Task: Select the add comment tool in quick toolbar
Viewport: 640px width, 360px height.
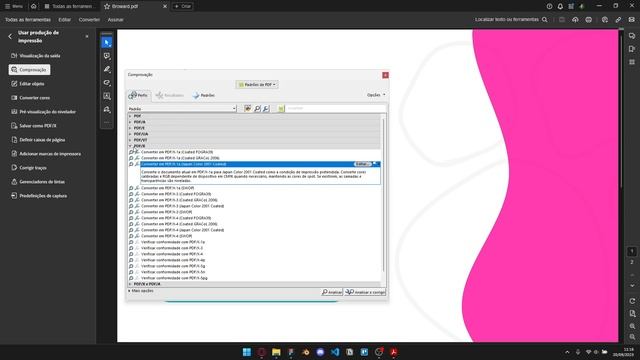Action: click(x=107, y=56)
